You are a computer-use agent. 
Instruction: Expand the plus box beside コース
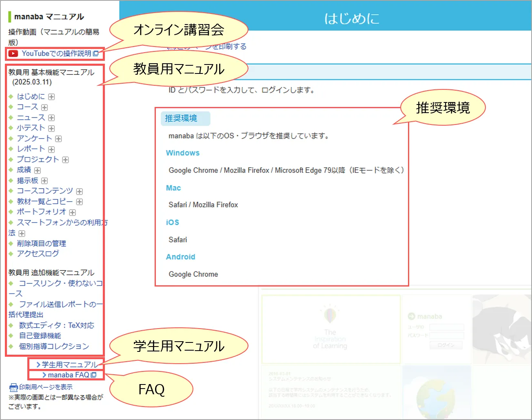[44, 107]
